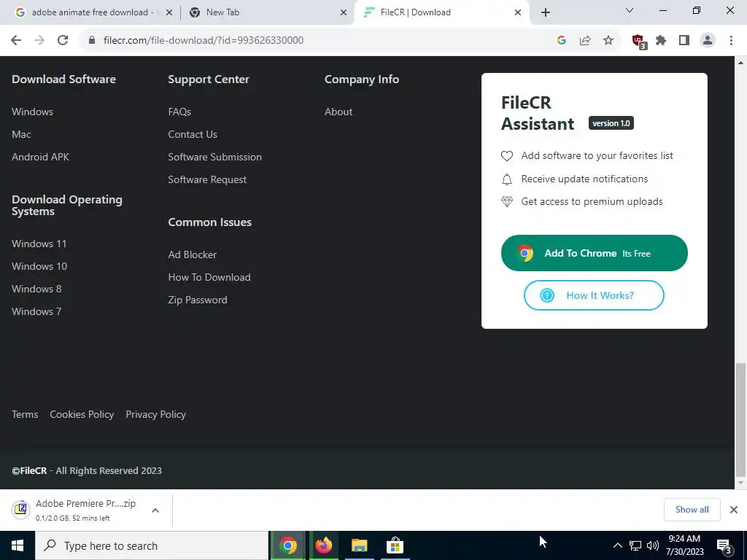Toggle the browser side panel icon
The image size is (747, 560).
[x=684, y=40]
